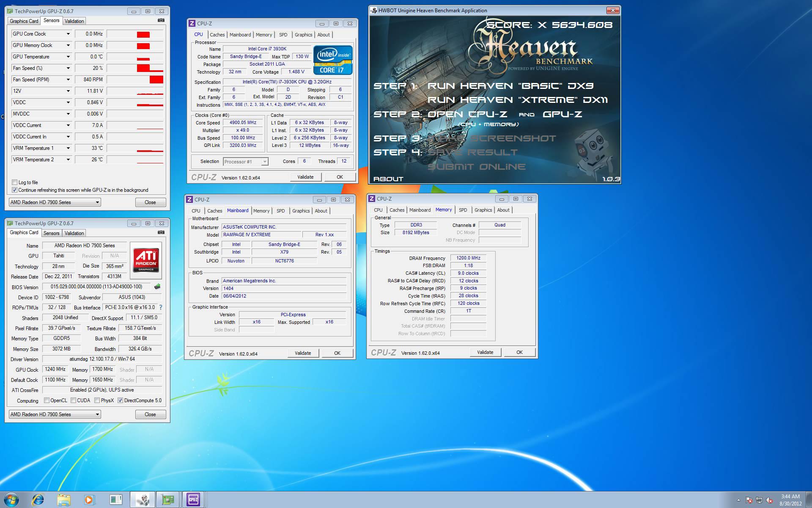The height and width of the screenshot is (508, 812).
Task: Click the CPU-Z title icon of the CPU tab window
Action: 192,23
